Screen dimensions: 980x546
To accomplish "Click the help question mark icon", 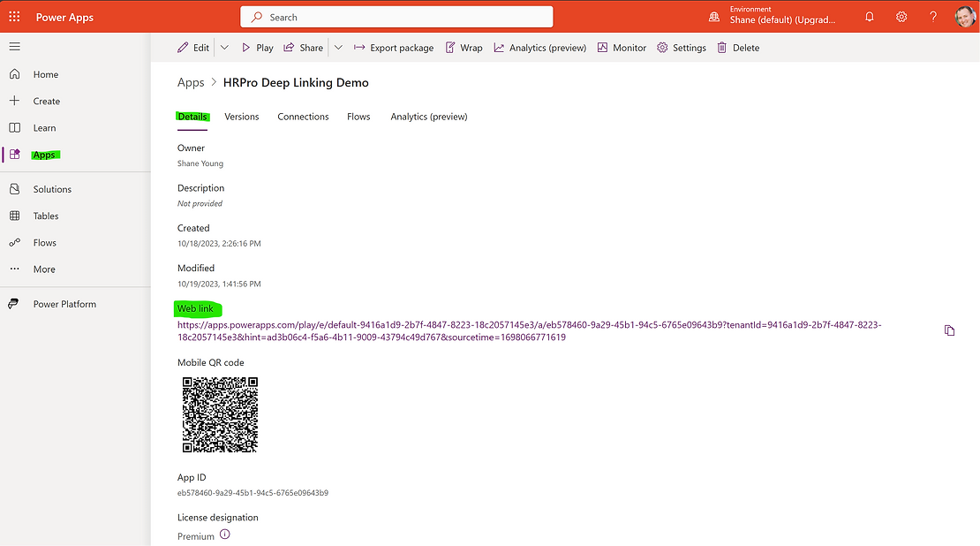I will click(x=933, y=17).
